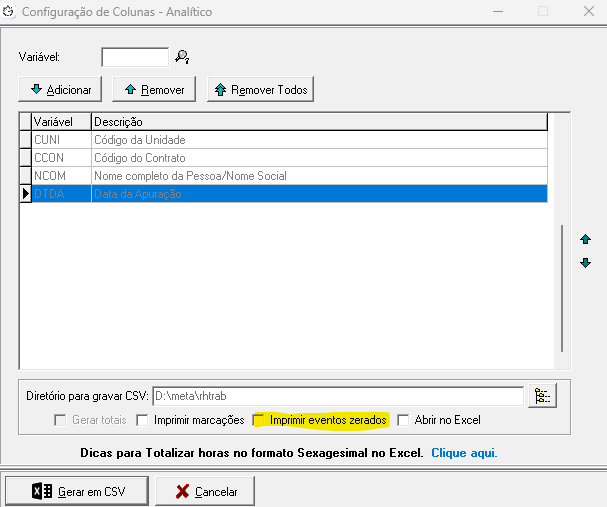Open the Clique aqui link
Screen dimensions: 607x507
(464, 453)
